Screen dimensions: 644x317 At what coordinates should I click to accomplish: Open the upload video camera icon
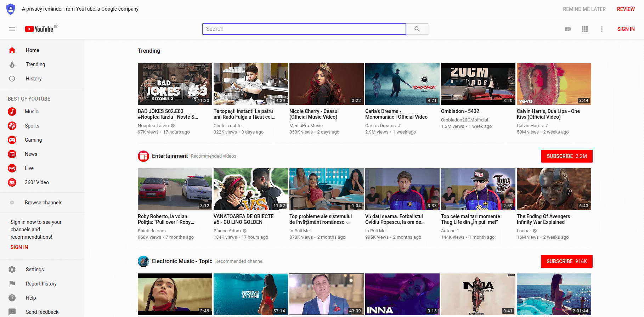click(x=568, y=29)
